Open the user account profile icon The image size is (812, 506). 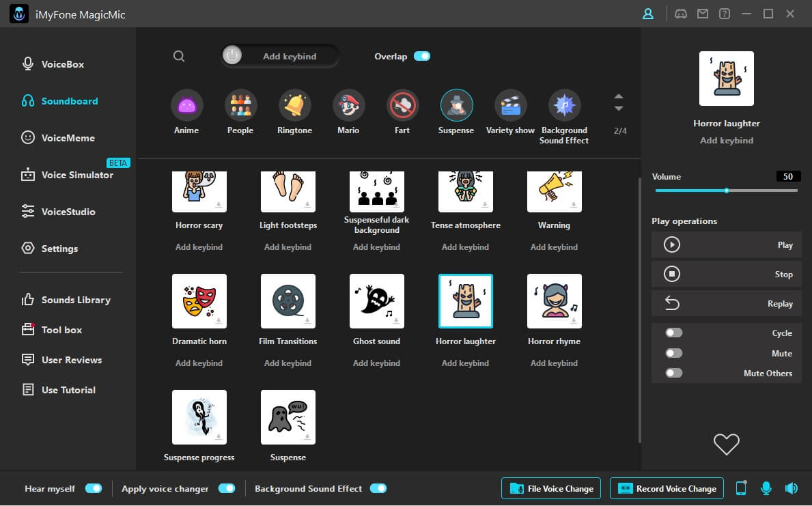[x=648, y=14]
